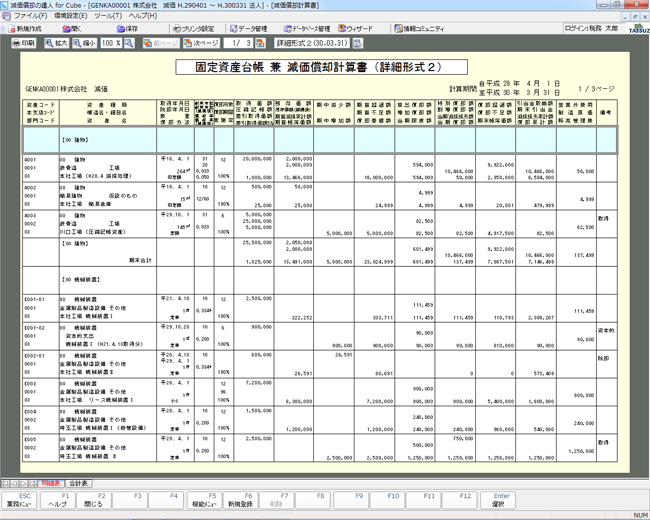Viewport: 650px width, 520px height.
Task: Click page jump icon beside page number
Action: coord(260,43)
